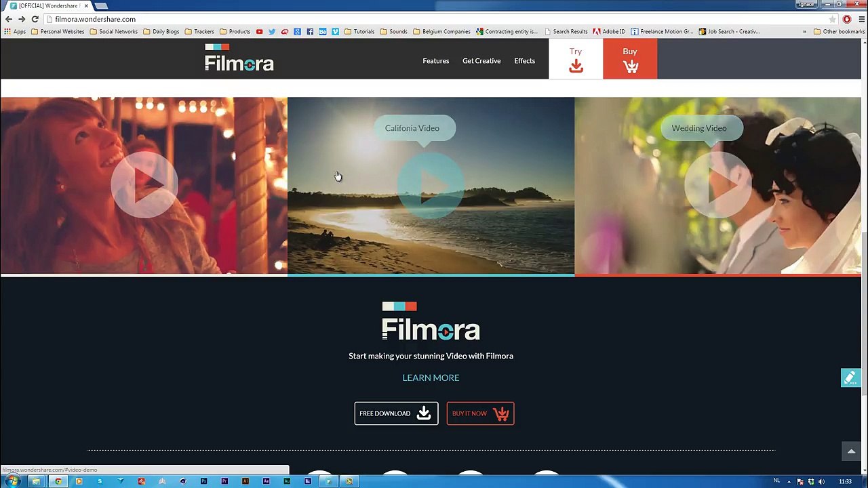Open Premiere Pro from the taskbar

[224, 481]
